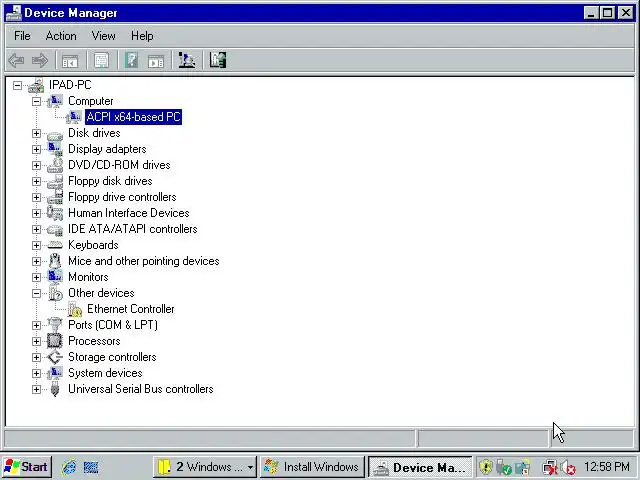Screen dimensions: 640x480
Task: Click the Floppy disk drives icon
Action: (x=55, y=181)
